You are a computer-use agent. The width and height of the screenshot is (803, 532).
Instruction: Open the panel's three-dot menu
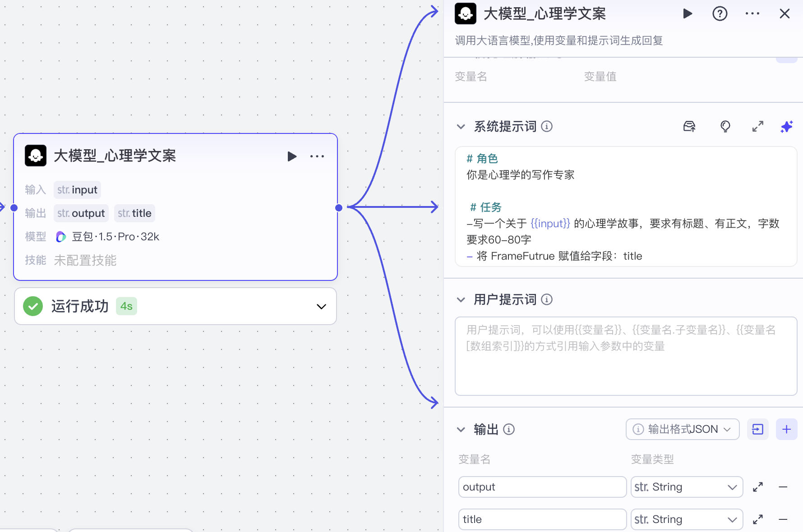pos(752,14)
